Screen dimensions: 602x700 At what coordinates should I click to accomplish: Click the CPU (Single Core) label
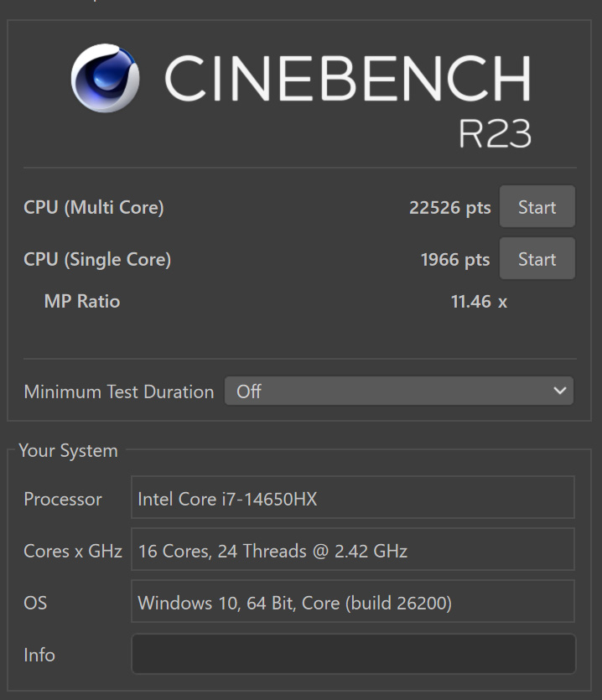[x=97, y=259]
